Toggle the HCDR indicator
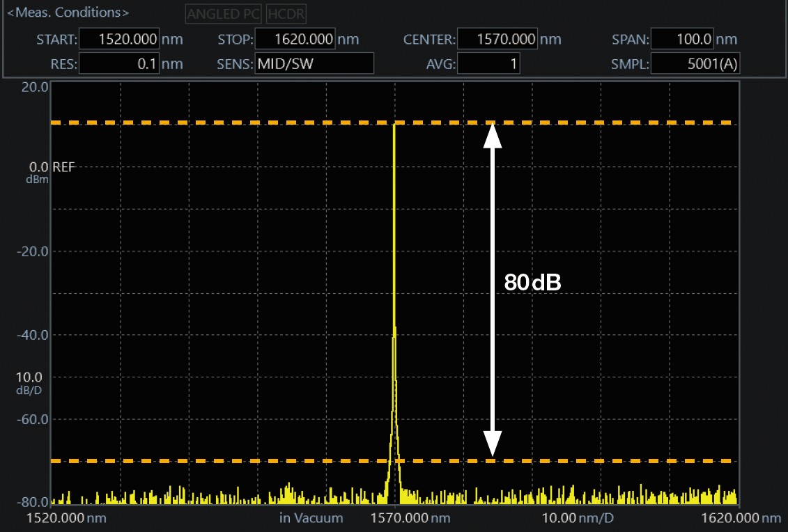 click(286, 13)
